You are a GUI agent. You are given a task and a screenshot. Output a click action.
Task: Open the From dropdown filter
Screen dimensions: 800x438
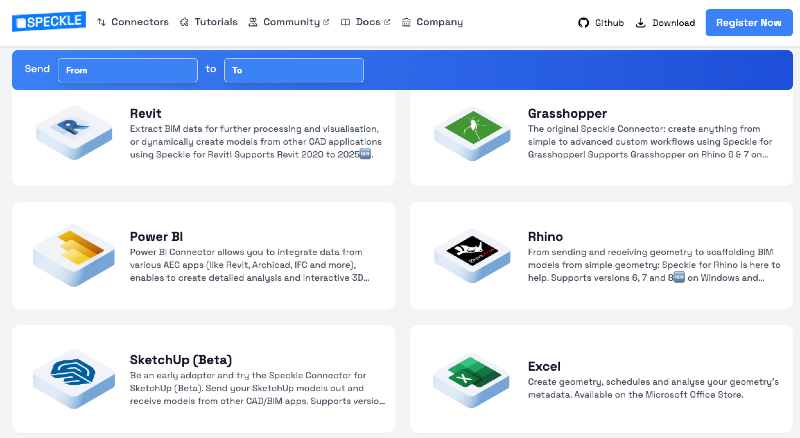pyautogui.click(x=127, y=70)
